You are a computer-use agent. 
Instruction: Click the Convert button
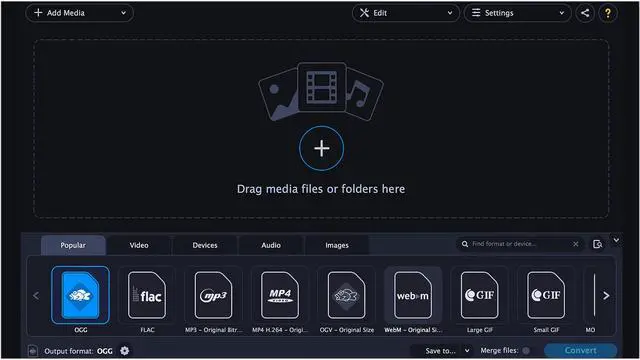click(580, 351)
